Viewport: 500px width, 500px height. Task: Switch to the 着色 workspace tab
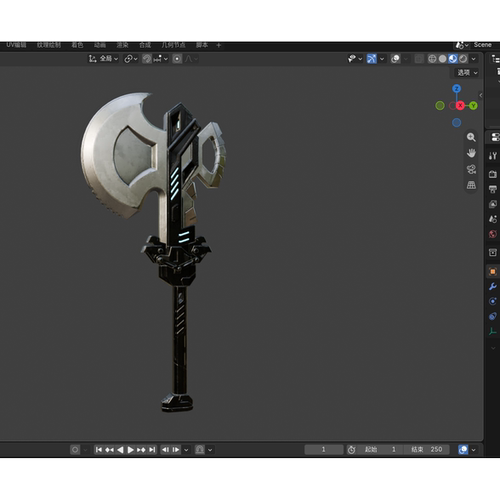(x=77, y=45)
